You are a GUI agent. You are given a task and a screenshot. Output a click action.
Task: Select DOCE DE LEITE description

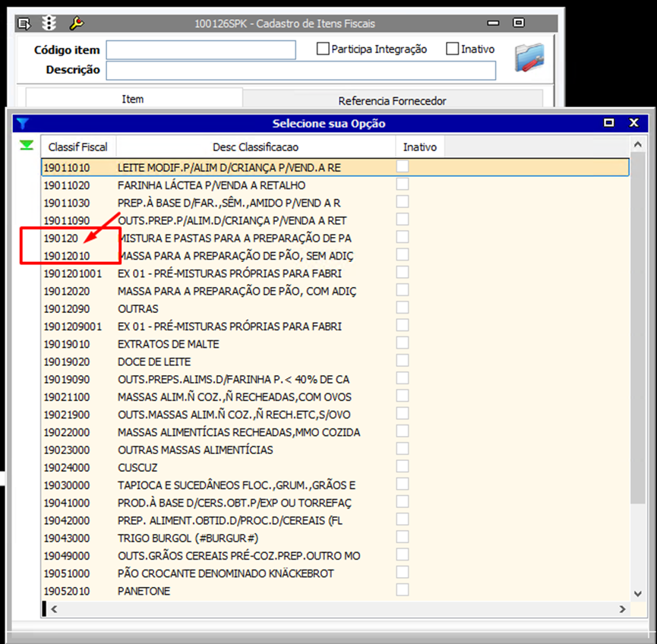154,361
